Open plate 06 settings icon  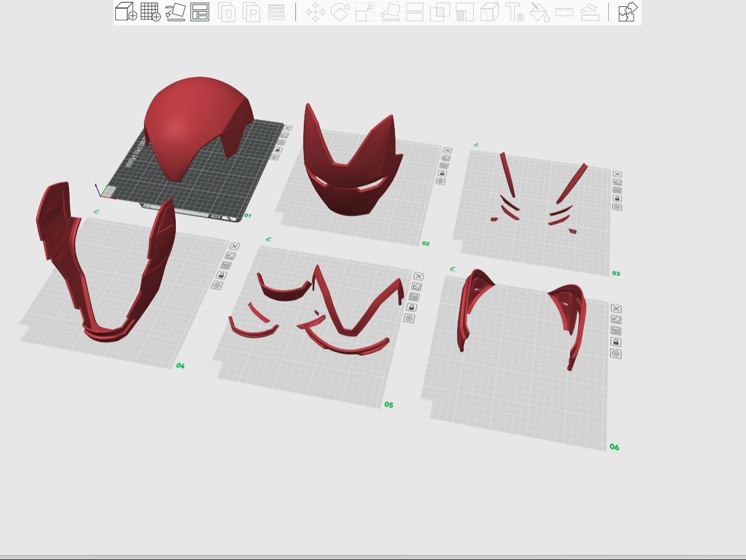pos(616,354)
